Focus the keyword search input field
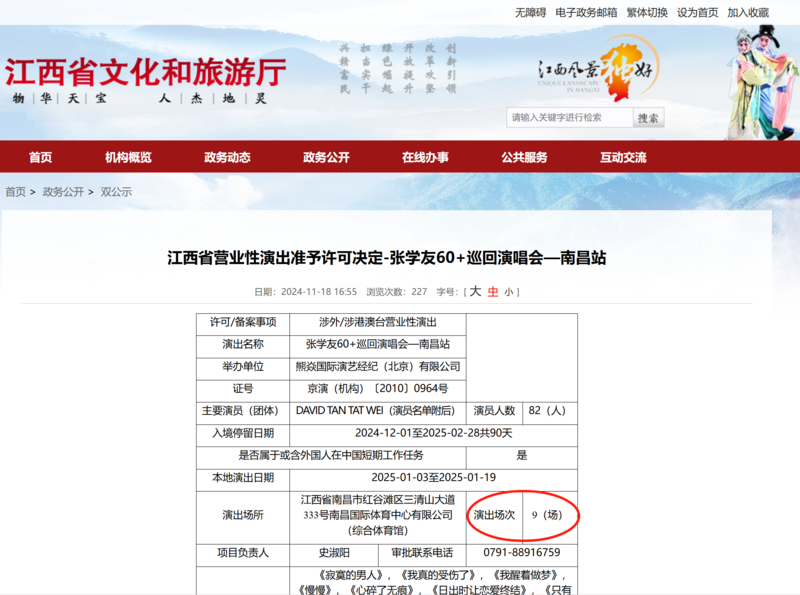The width and height of the screenshot is (800, 595). [x=570, y=117]
